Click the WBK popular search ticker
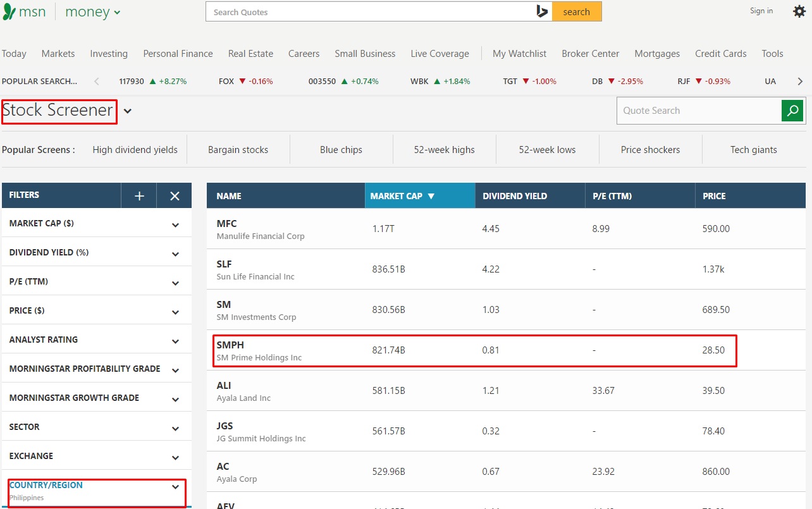812x509 pixels. coord(440,81)
